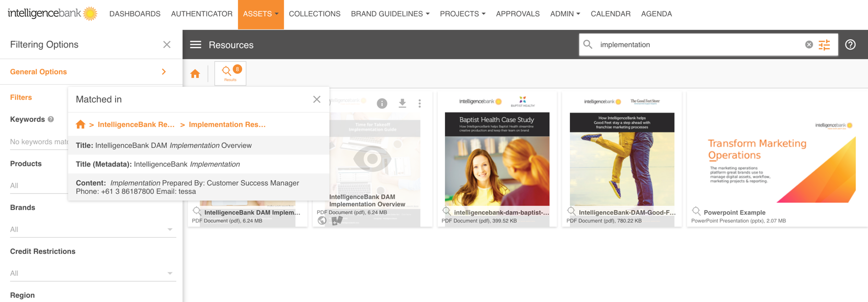868x302 pixels.
Task: Select the Content match row
Action: (x=199, y=187)
